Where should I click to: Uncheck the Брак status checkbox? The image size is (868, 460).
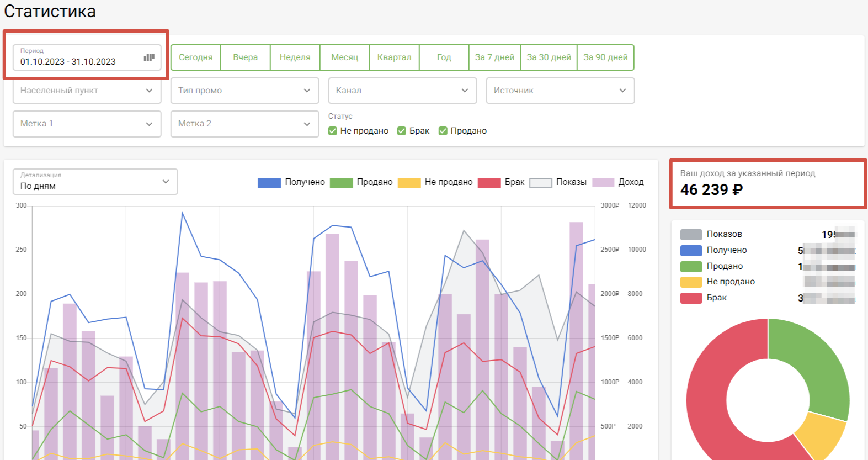[x=402, y=131]
